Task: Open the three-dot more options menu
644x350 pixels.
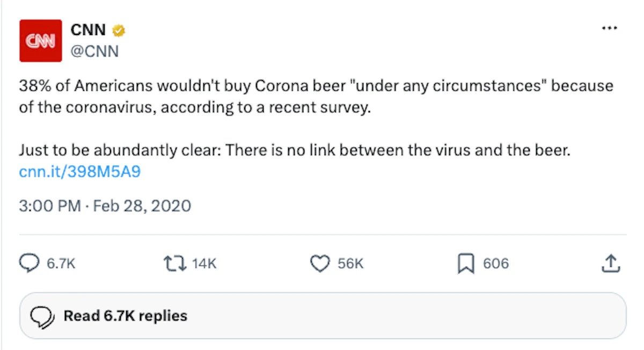Action: 610,28
